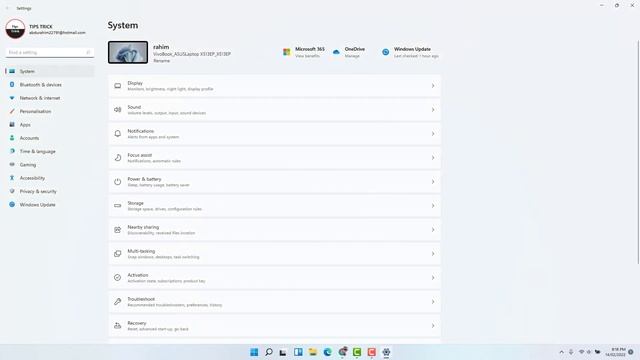Open taskbar clock and date

[x=616, y=352]
